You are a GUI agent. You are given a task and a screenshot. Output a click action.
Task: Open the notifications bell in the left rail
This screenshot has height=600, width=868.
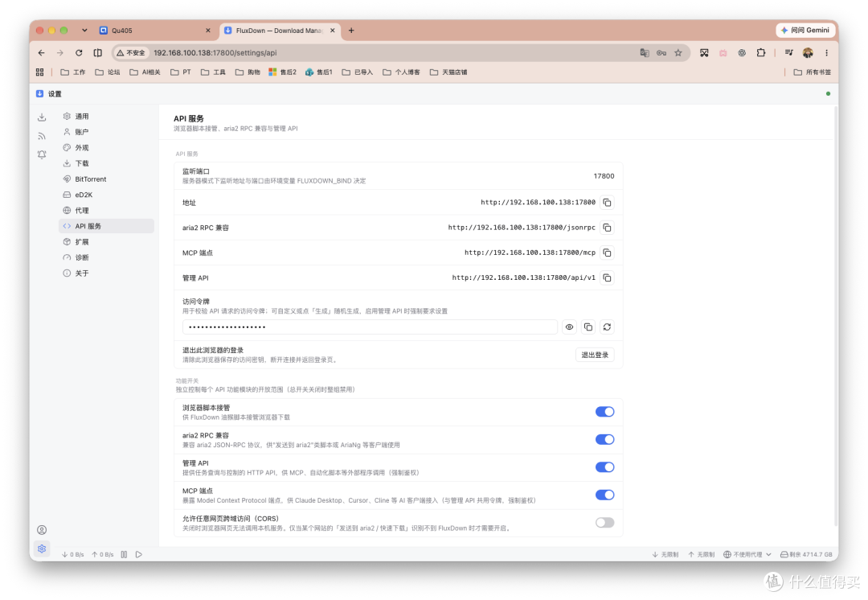pyautogui.click(x=42, y=154)
